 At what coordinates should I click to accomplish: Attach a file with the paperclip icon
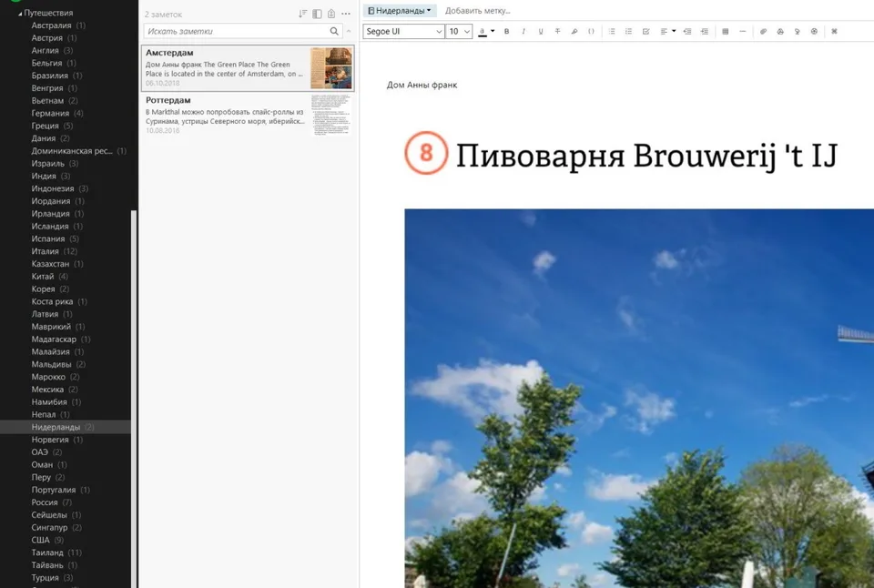tap(763, 31)
